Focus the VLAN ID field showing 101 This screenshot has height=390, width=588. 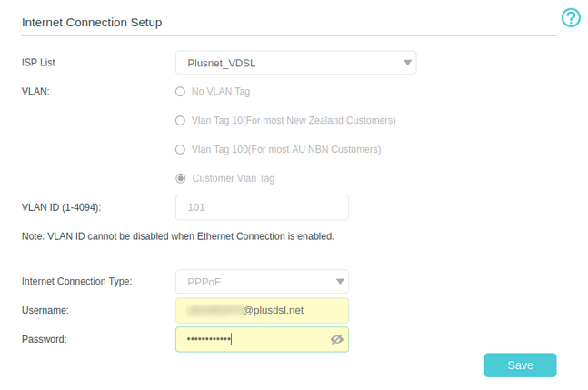point(262,207)
